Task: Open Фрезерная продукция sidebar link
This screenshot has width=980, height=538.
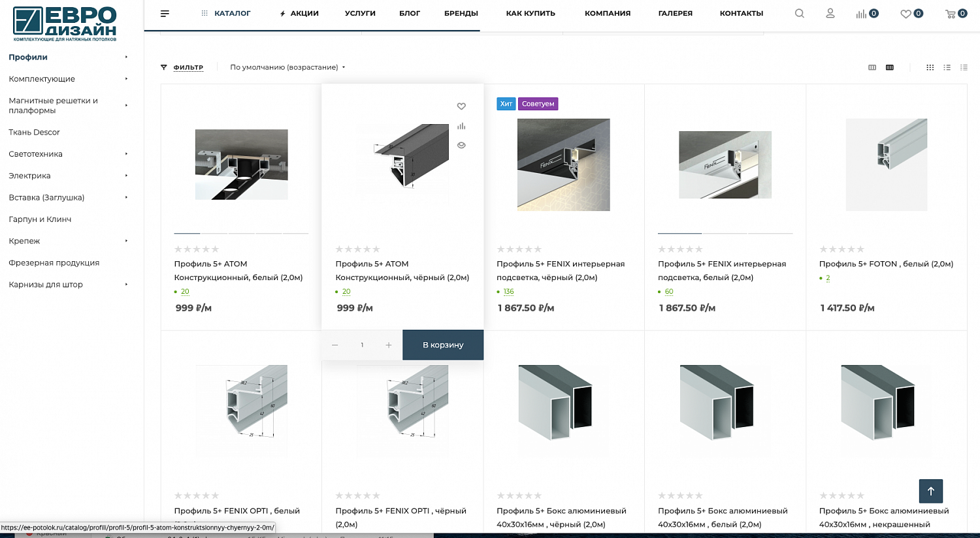Action: coord(54,263)
